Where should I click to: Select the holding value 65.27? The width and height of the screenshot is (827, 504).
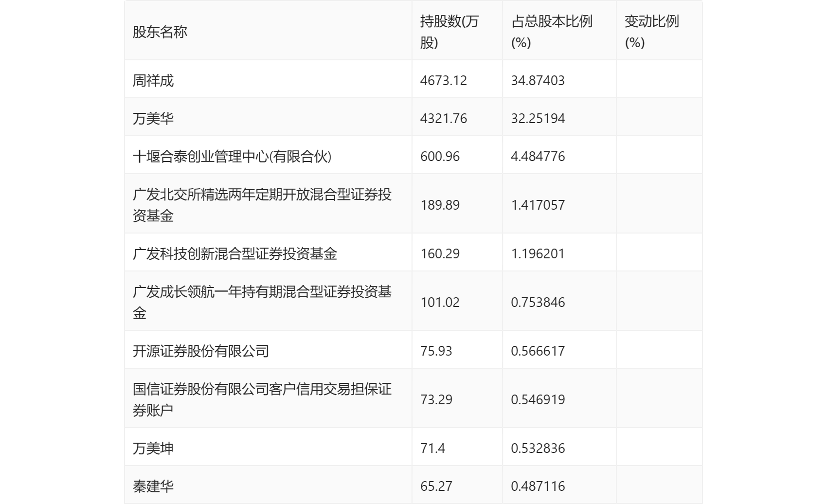click(436, 486)
